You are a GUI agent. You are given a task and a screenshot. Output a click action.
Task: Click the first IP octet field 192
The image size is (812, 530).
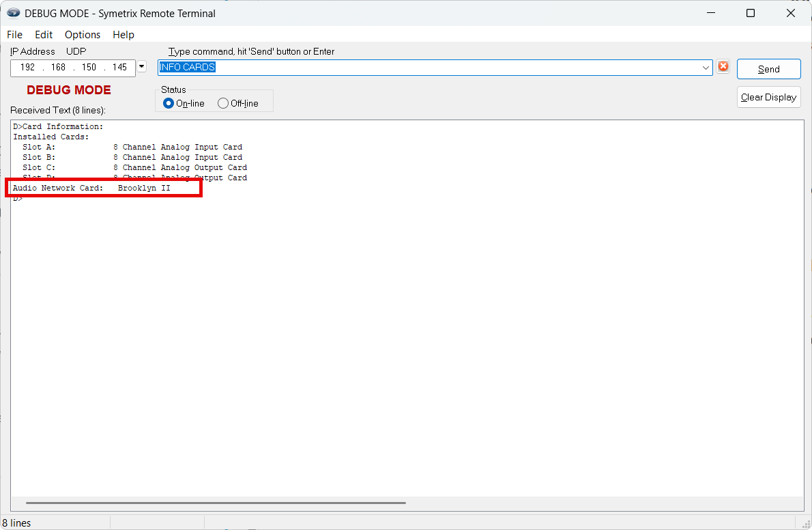pos(27,68)
